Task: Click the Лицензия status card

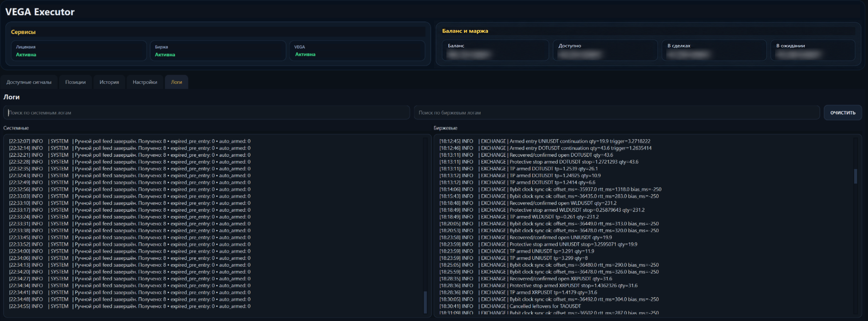Action: click(79, 51)
